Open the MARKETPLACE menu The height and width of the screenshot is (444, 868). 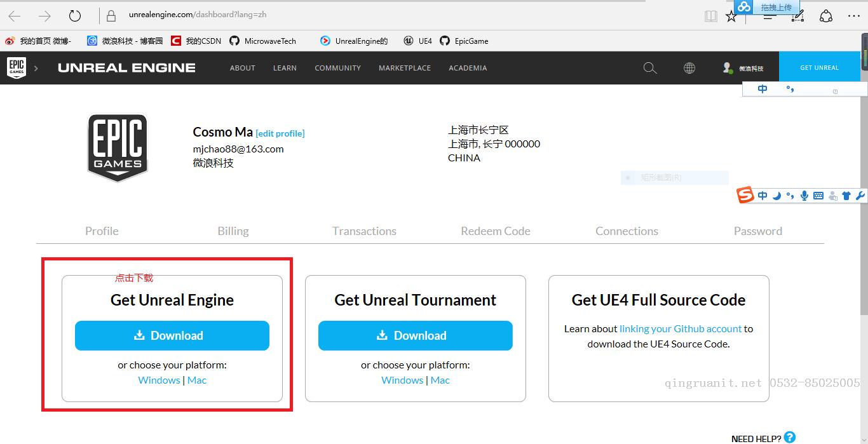click(405, 68)
